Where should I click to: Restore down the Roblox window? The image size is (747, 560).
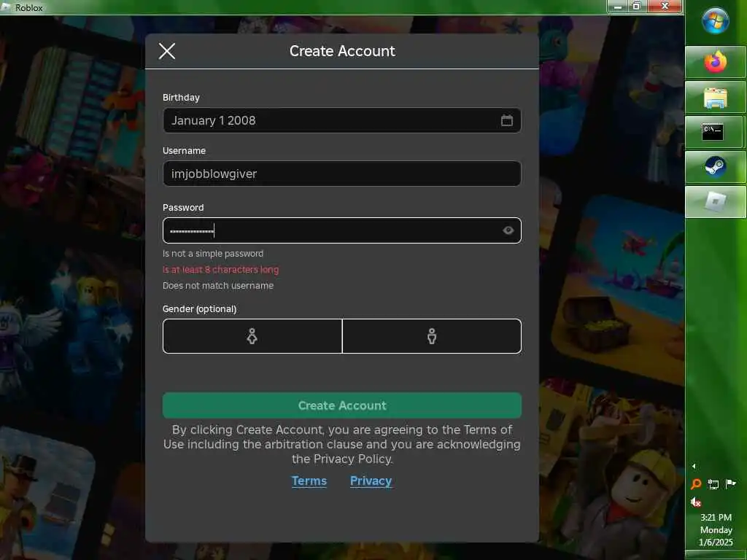coord(636,6)
